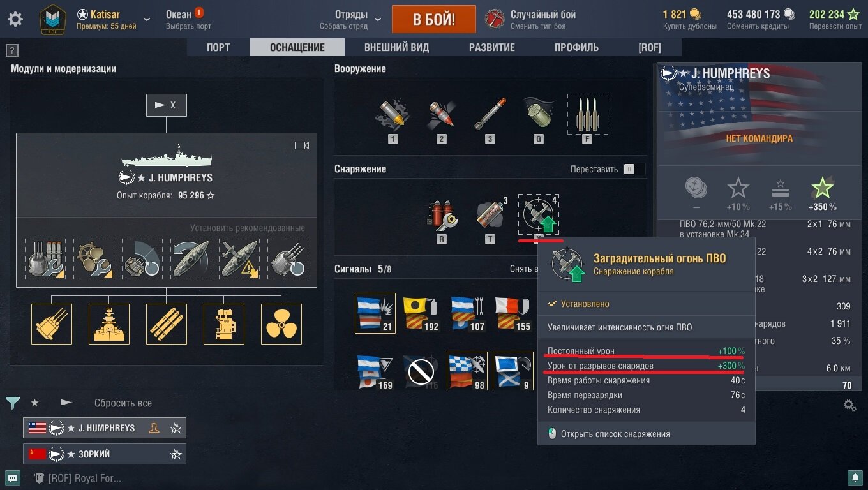The width and height of the screenshot is (868, 490).
Task: Open the camera view of ship
Action: click(302, 145)
